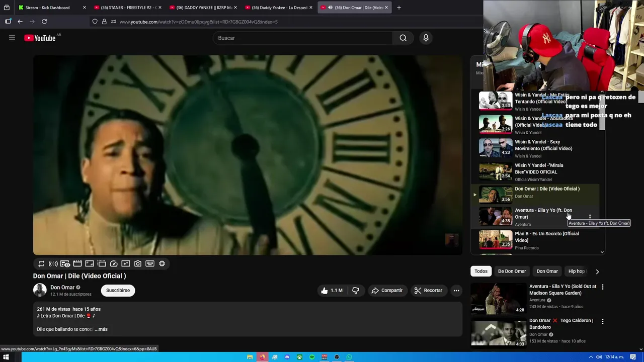Mute the Don Omar tab via speaker icon
Screen dimensions: 644x362
click(x=330, y=8)
